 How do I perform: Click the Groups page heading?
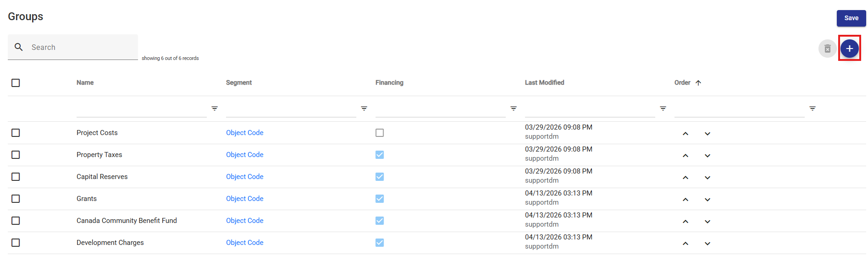26,16
